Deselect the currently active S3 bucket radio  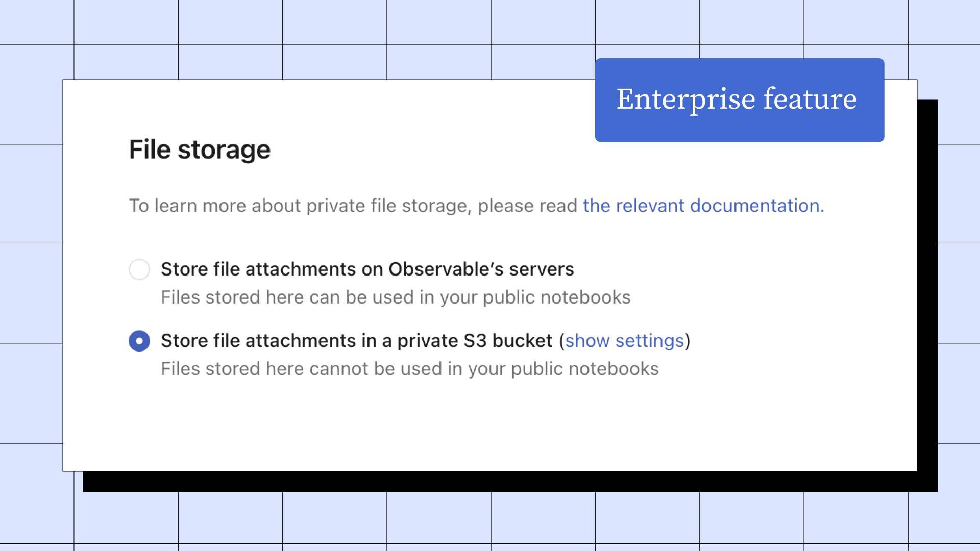tap(139, 341)
